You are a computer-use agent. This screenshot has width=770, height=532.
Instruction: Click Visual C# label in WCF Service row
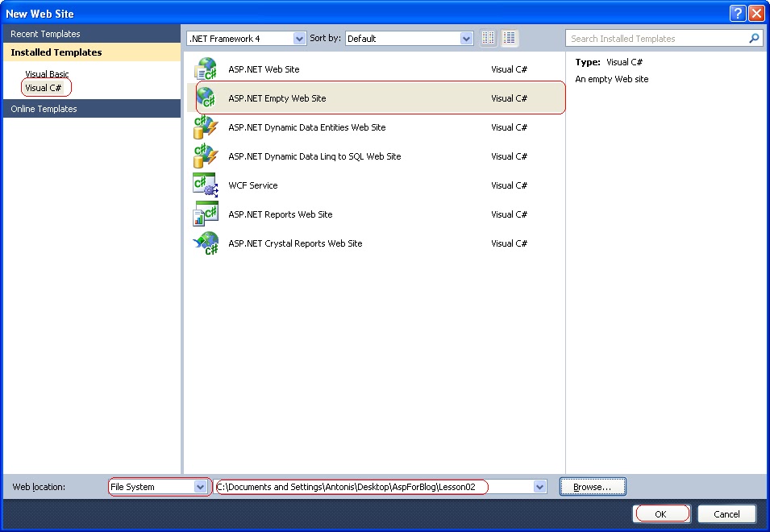pos(510,185)
